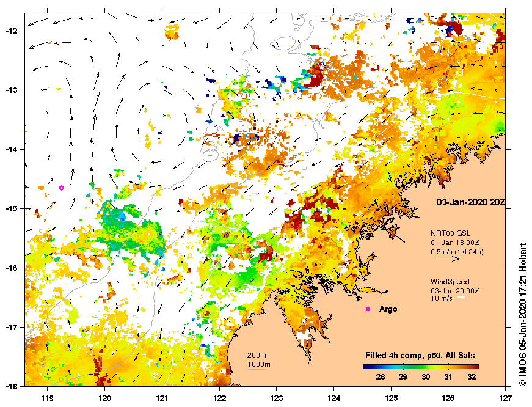Click the IMOS copyright timestamp text
The image size is (532, 407).
click(x=522, y=314)
